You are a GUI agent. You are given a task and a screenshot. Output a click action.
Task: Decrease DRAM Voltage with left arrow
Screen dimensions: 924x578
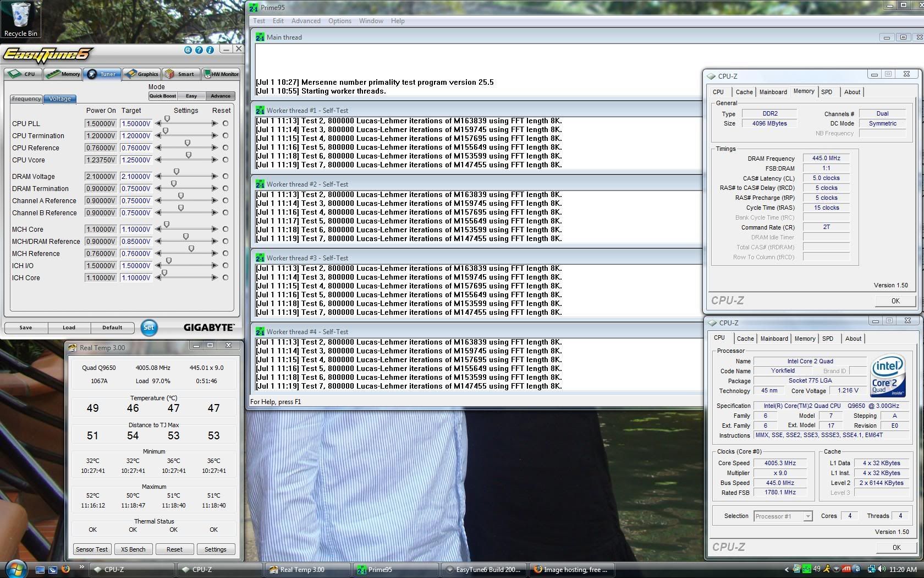[x=158, y=177]
